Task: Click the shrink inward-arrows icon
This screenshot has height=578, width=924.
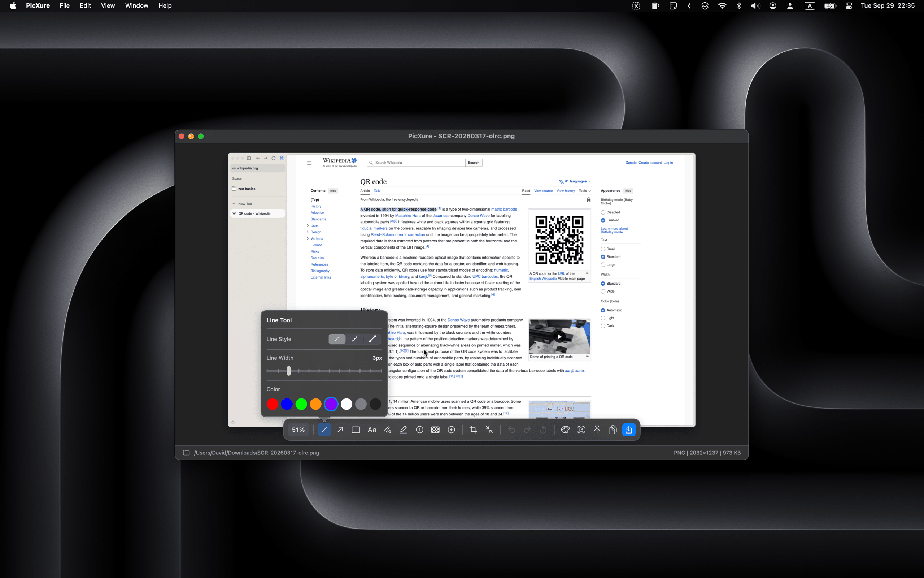Action: pyautogui.click(x=489, y=430)
